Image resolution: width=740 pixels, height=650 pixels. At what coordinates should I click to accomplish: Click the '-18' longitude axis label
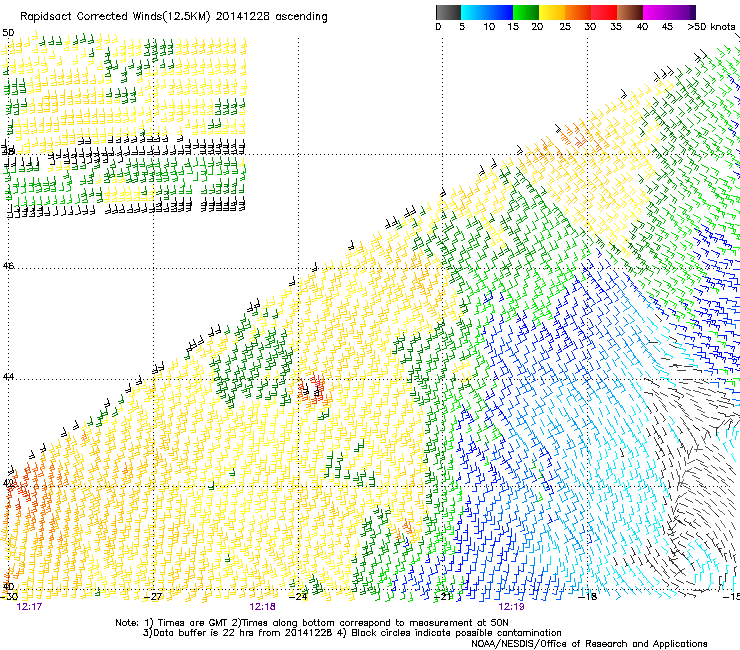(x=587, y=597)
